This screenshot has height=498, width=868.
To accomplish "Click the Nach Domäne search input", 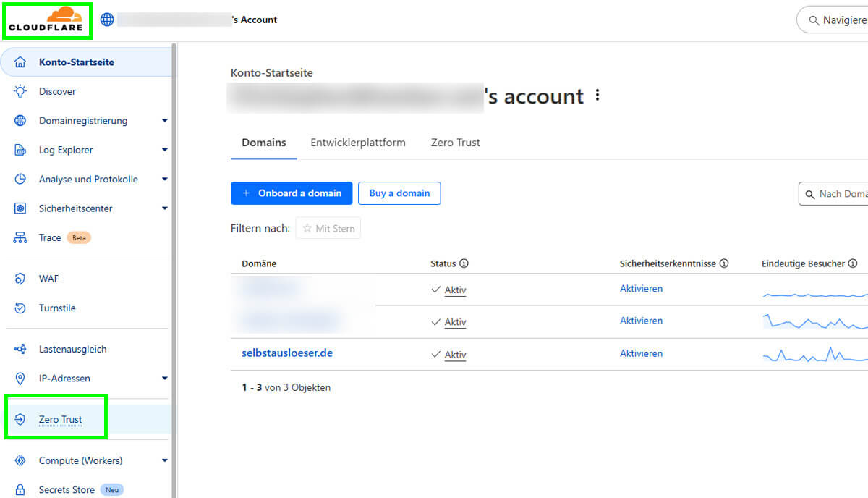I will pos(833,194).
